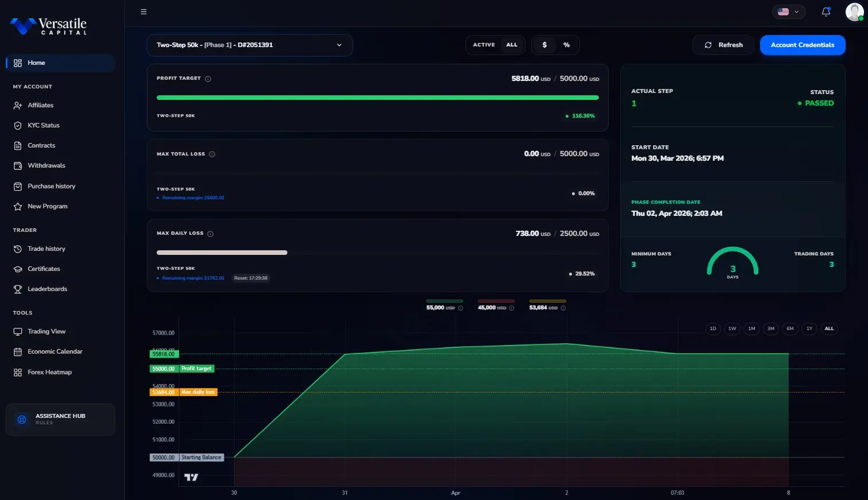Click info icon next to 45,000 USD legend
Screen dimensions: 868x500
[512, 308]
